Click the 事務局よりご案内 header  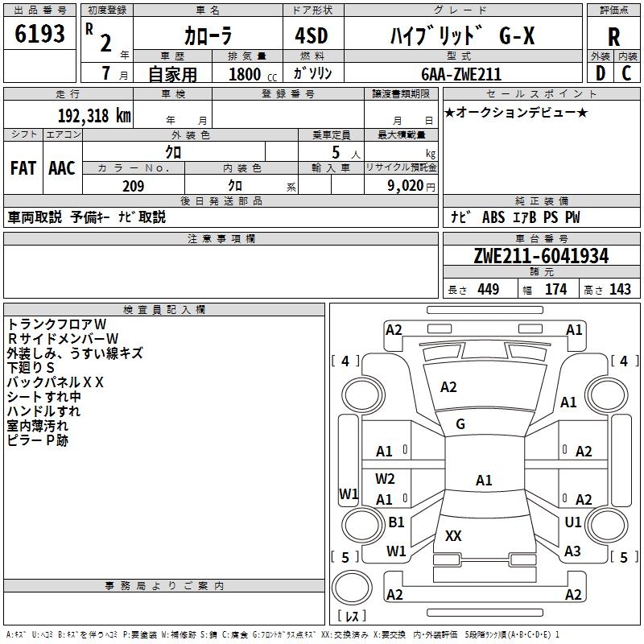point(164,586)
